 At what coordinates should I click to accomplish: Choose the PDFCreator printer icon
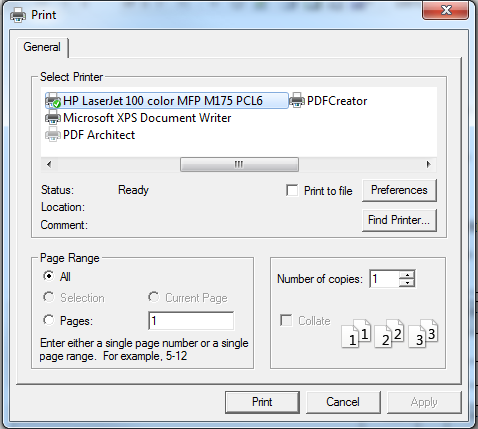tap(297, 100)
